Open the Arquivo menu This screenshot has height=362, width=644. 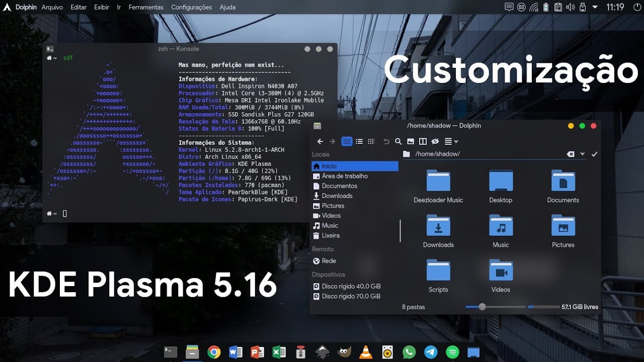click(x=52, y=7)
